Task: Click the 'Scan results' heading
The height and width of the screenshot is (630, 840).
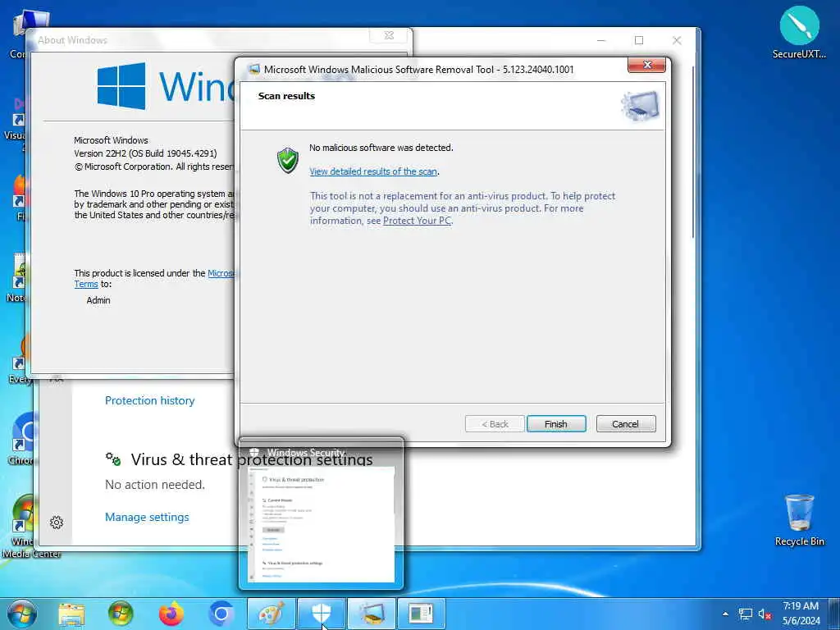Action: pyautogui.click(x=286, y=96)
